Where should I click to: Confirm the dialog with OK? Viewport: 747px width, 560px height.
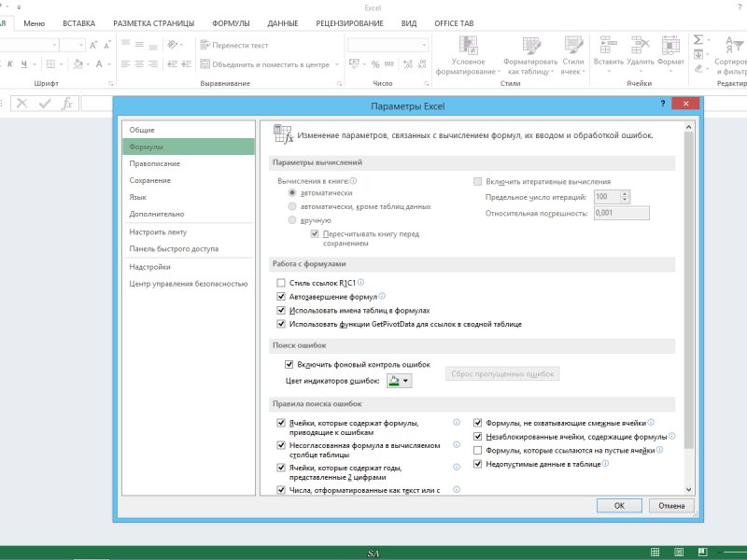tap(619, 506)
